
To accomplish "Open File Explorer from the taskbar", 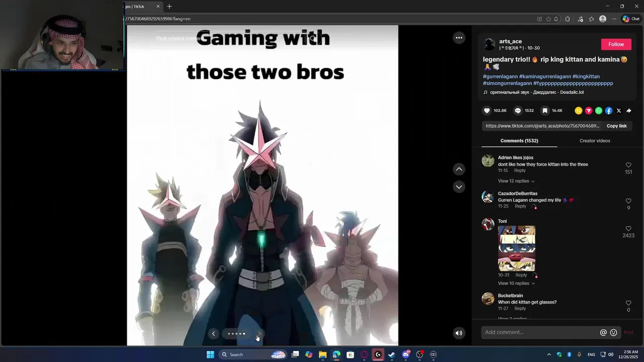I will [x=323, y=354].
